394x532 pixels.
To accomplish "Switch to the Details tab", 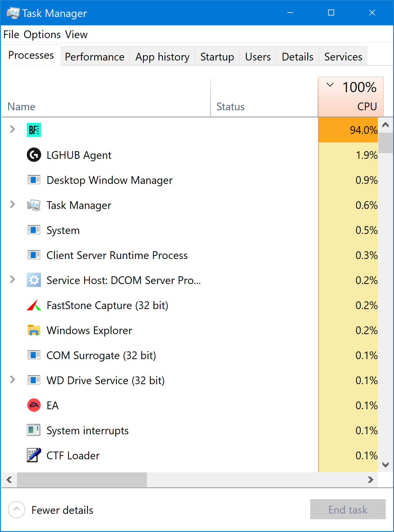I will (298, 57).
